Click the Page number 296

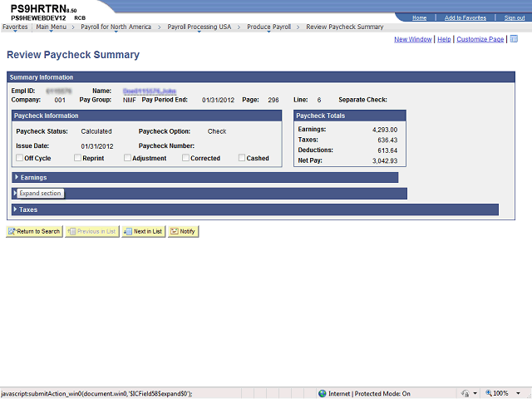coord(273,100)
